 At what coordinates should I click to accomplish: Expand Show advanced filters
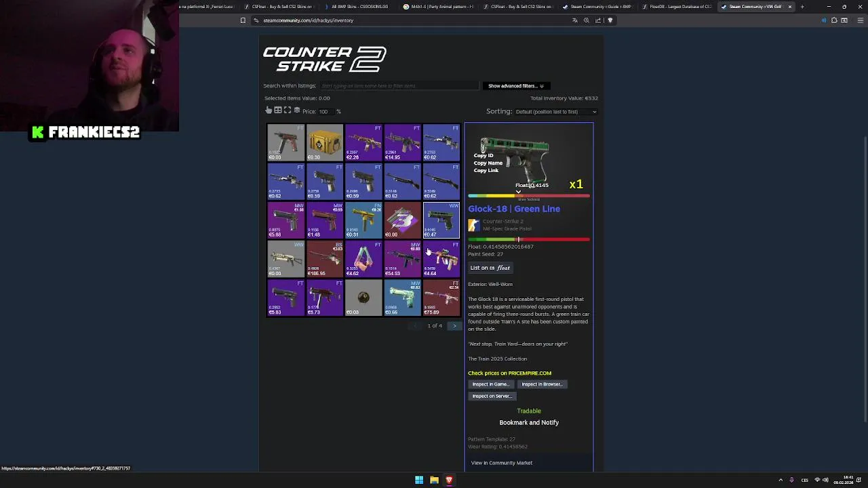(x=515, y=86)
